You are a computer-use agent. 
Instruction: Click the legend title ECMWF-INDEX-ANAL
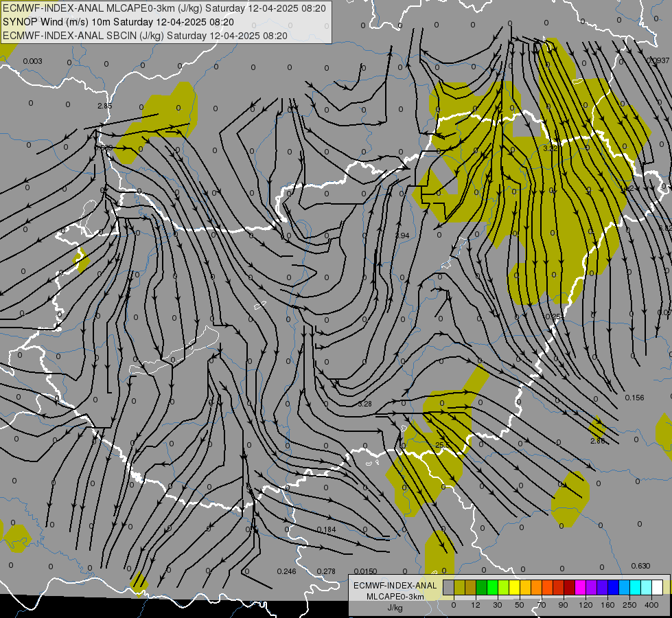[395, 586]
